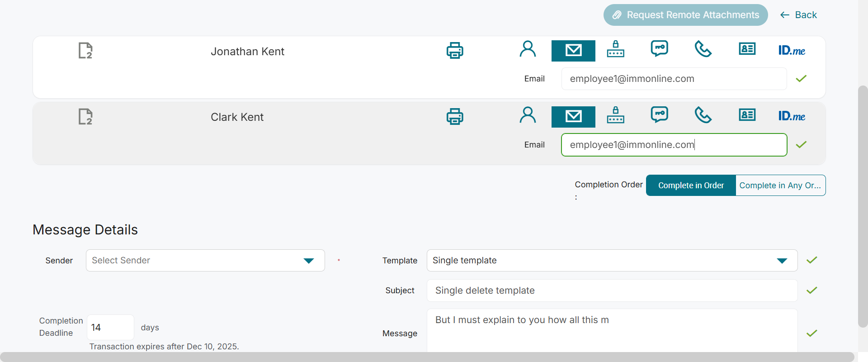Screen dimensions: 868x362
Task: Select the person icon in Clark Kent's row
Action: tap(528, 115)
